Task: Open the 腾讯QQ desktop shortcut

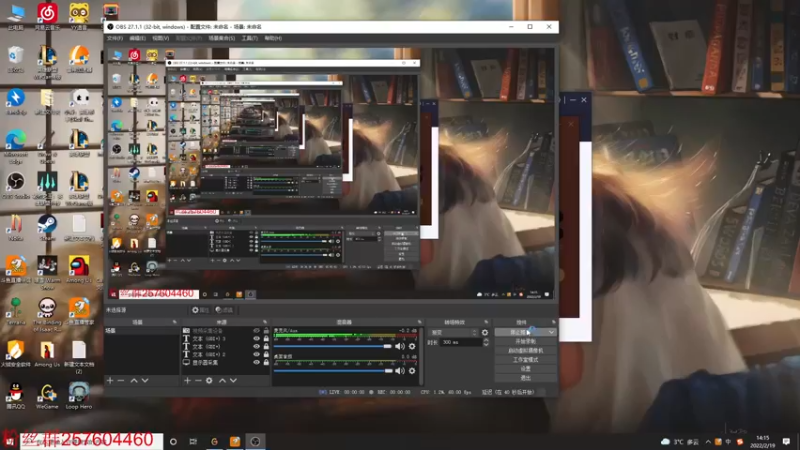Action: pyautogui.click(x=16, y=396)
